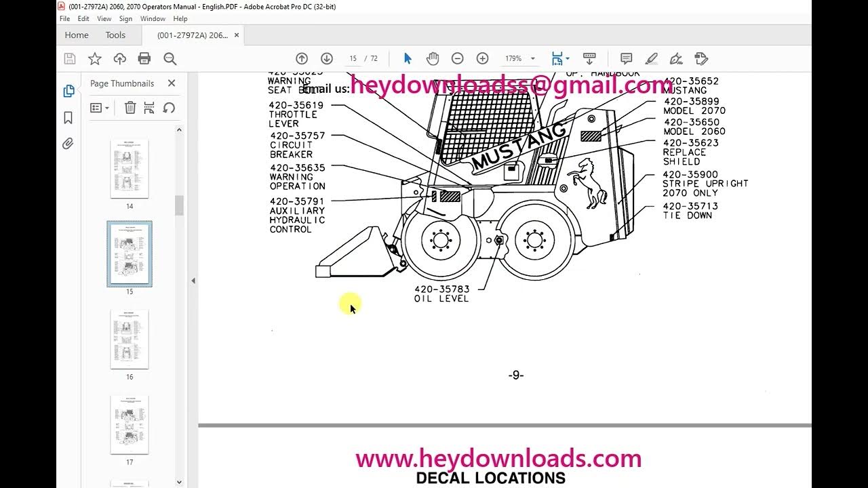This screenshot has height=488, width=868.
Task: Open the Window menu
Action: [x=153, y=19]
